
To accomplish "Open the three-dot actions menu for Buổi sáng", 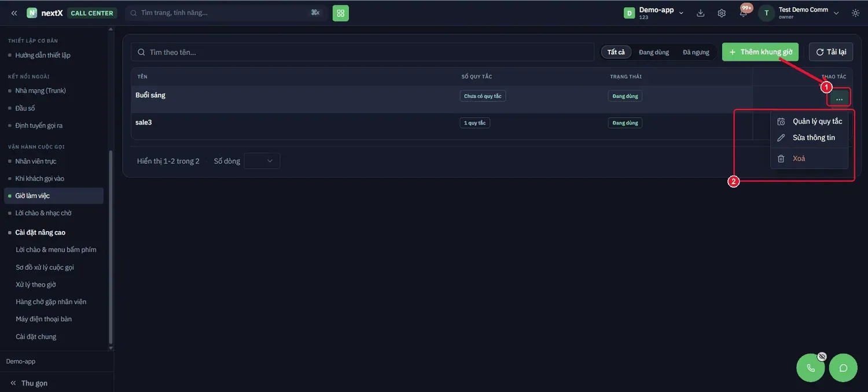I will click(x=839, y=99).
